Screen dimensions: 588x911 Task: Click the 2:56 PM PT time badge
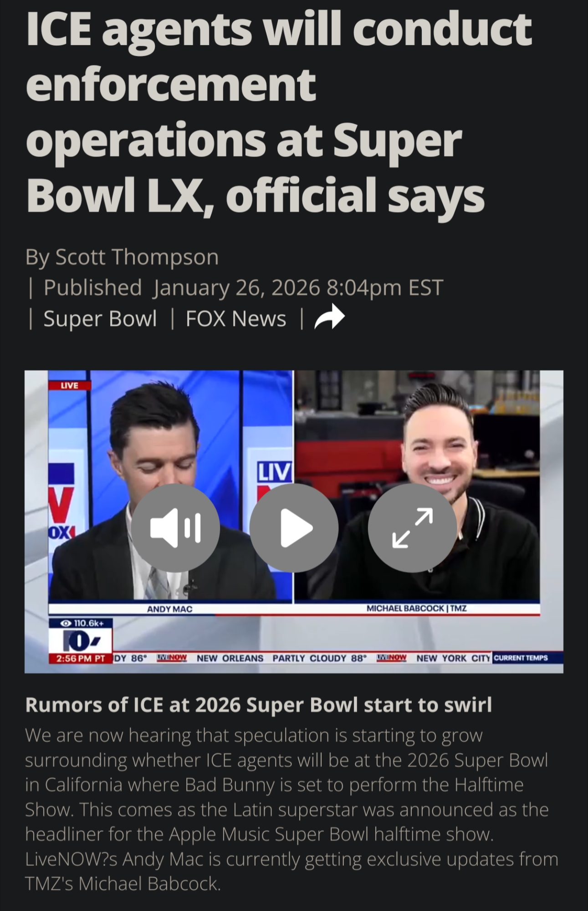click(81, 659)
